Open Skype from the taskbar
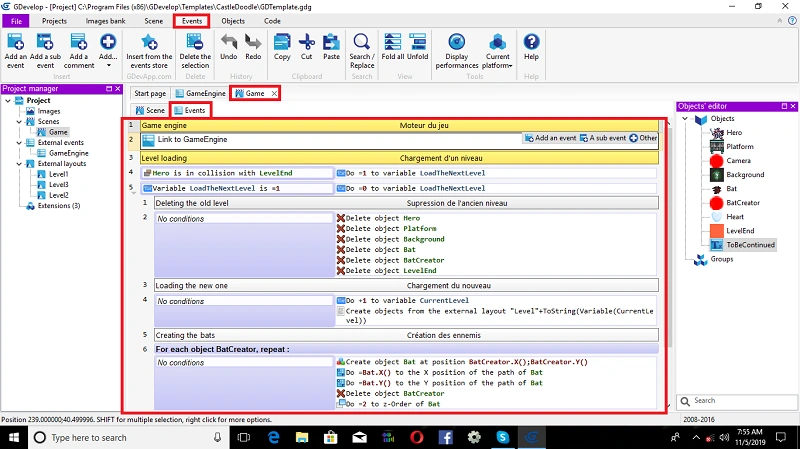This screenshot has height=449, width=800. pos(503,437)
